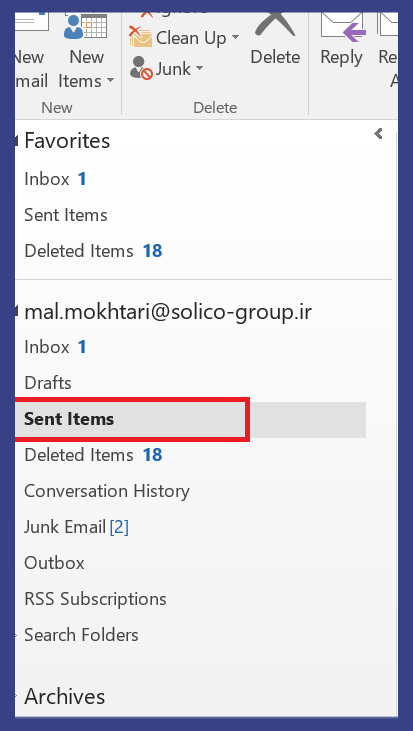Image resolution: width=413 pixels, height=731 pixels.
Task: Select the highlighted Sent Items folder
Action: (x=190, y=419)
